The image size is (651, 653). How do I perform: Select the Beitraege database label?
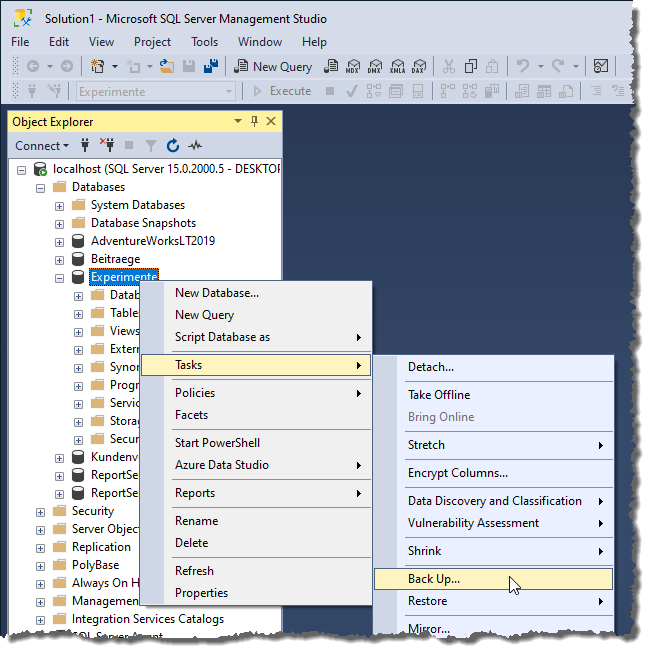tap(115, 259)
